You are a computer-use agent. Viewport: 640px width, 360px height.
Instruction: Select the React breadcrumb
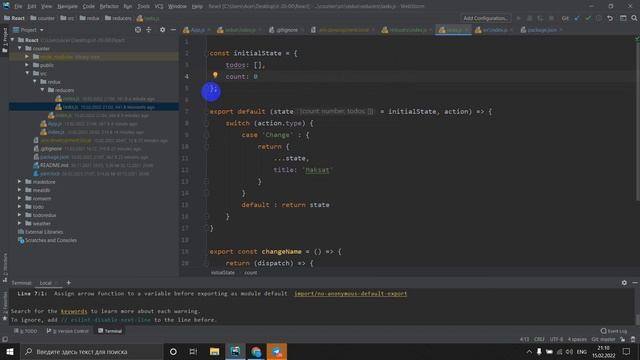point(14,18)
